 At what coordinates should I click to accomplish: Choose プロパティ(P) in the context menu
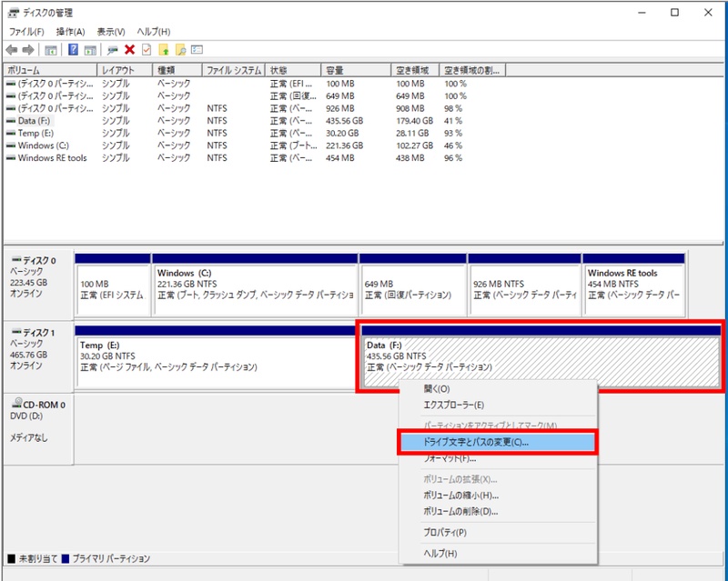pos(445,532)
